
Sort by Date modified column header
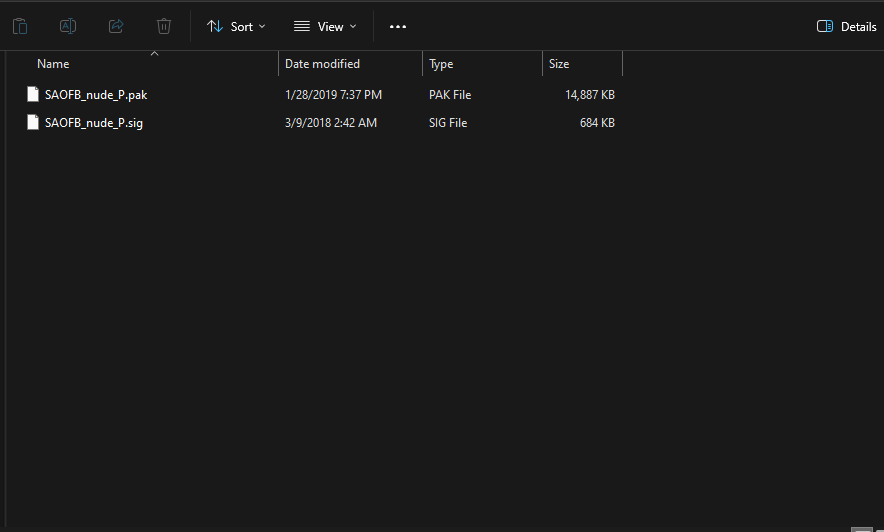tap(322, 64)
